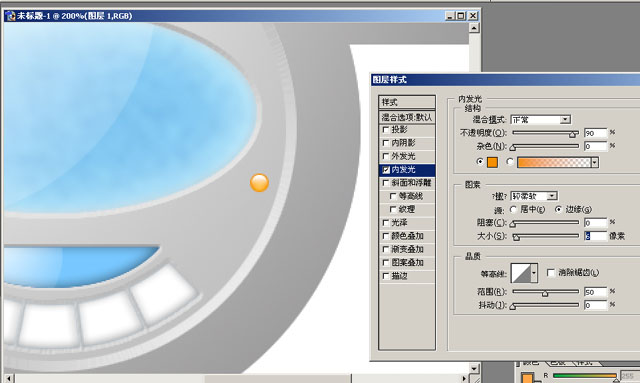Click the Photoshop document icon in title bar
Screen dimensions: 640x383
tap(11, 16)
